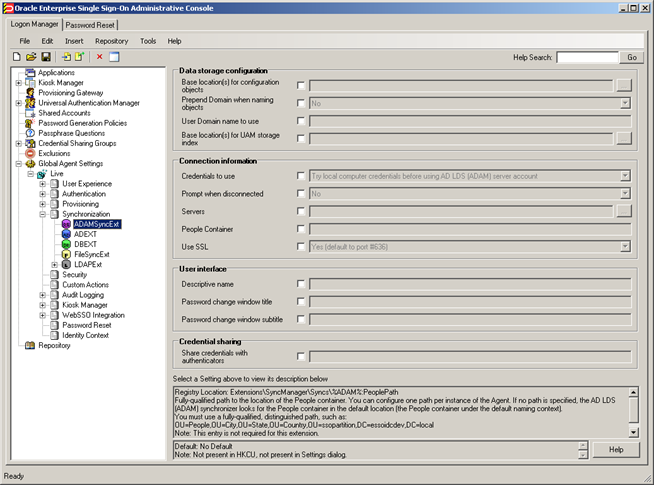Click the yellow FileSyncExt icon

[66, 254]
